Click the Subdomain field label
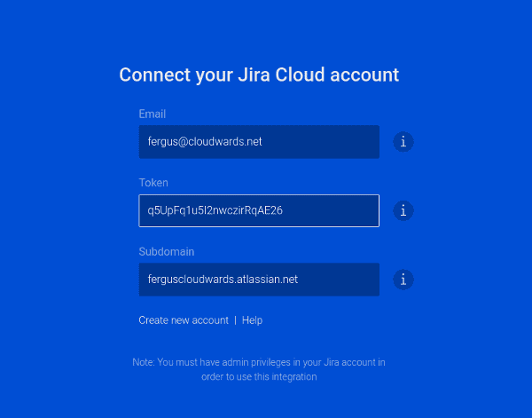 tap(167, 252)
